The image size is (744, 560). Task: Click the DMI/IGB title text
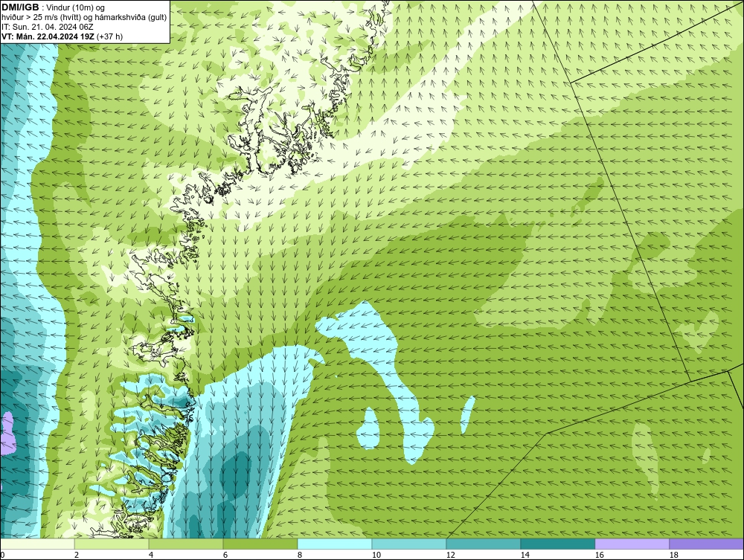[20, 7]
